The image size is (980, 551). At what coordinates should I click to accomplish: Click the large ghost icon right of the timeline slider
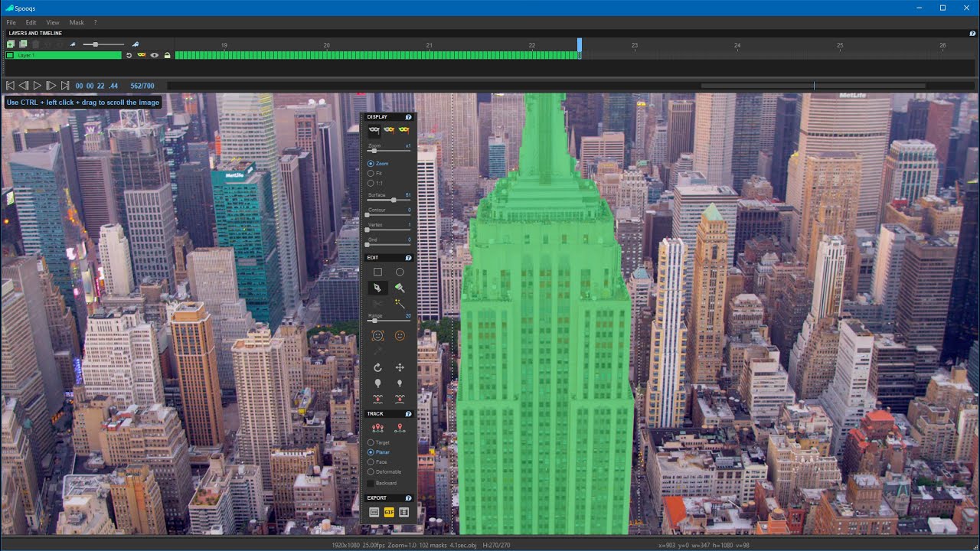(x=136, y=44)
